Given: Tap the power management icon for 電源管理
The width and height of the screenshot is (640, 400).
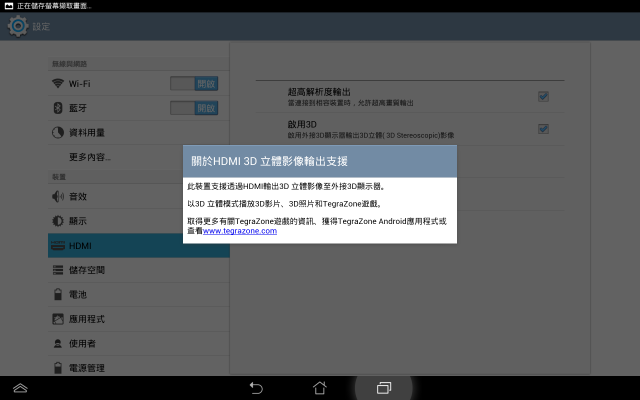Looking at the screenshot, I should pos(58,368).
